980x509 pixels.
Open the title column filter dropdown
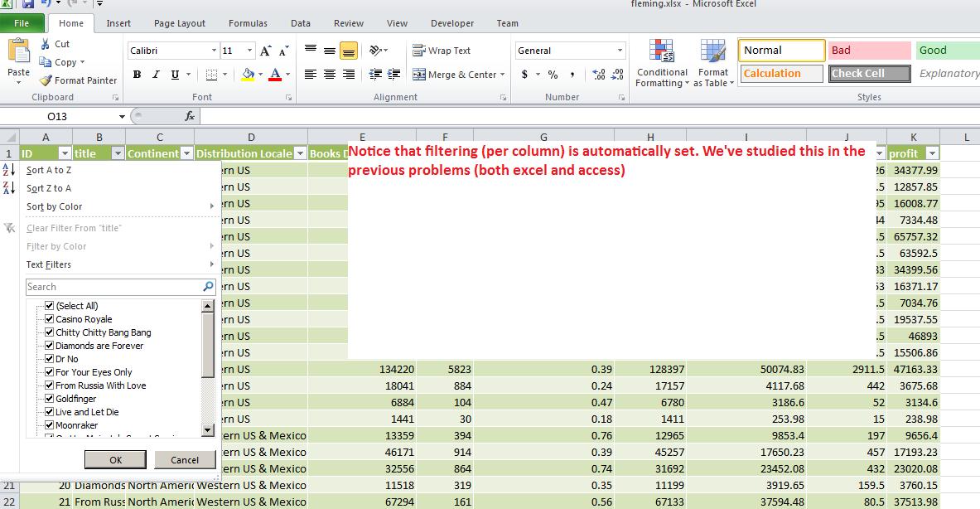point(118,153)
